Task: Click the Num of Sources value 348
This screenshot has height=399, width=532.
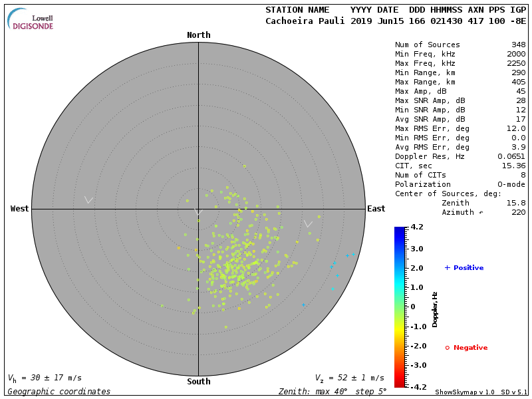Action: [x=519, y=45]
